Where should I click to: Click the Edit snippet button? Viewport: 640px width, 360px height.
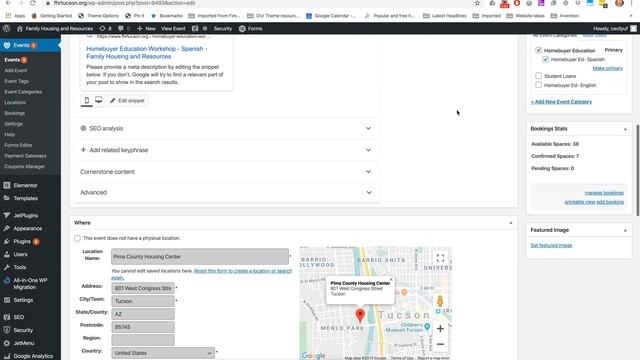point(127,100)
